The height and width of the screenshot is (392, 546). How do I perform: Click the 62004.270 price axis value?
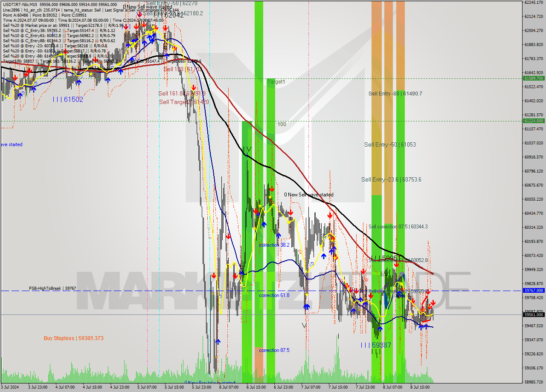[534, 30]
